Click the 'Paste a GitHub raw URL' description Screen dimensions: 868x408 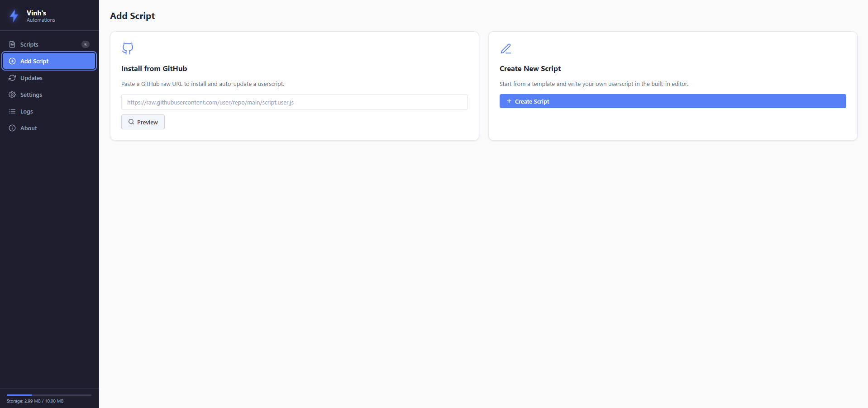tap(203, 84)
